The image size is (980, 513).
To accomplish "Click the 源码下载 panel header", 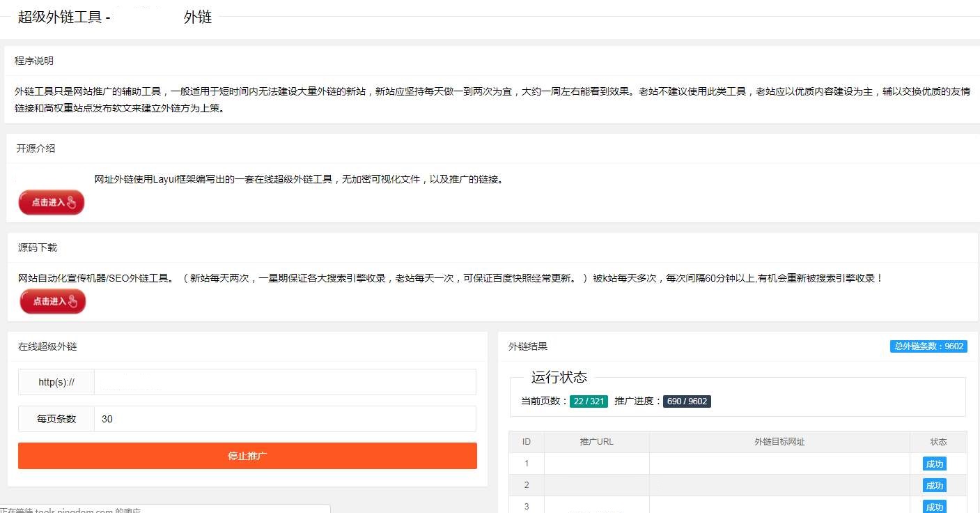I will pos(36,247).
